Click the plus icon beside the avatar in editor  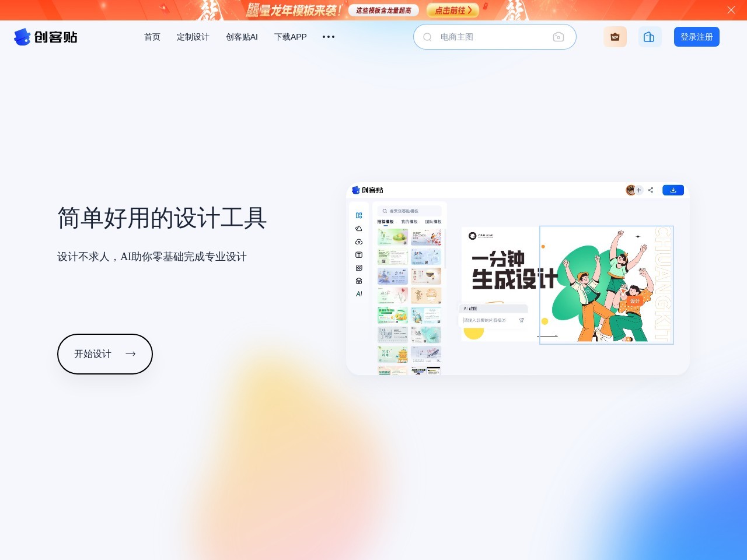[639, 190]
